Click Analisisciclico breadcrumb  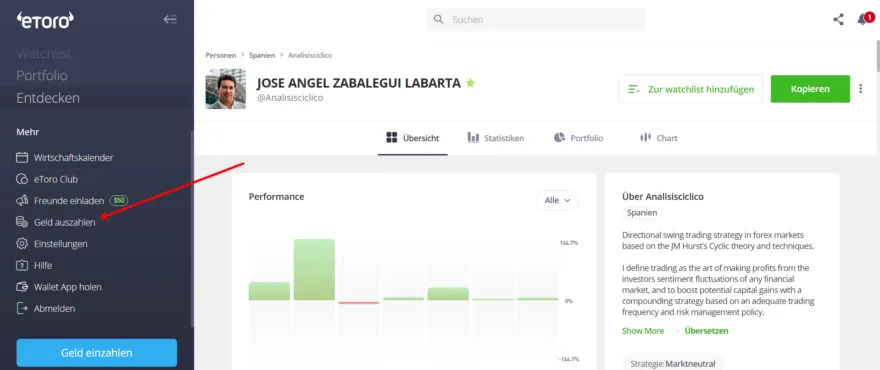point(310,55)
